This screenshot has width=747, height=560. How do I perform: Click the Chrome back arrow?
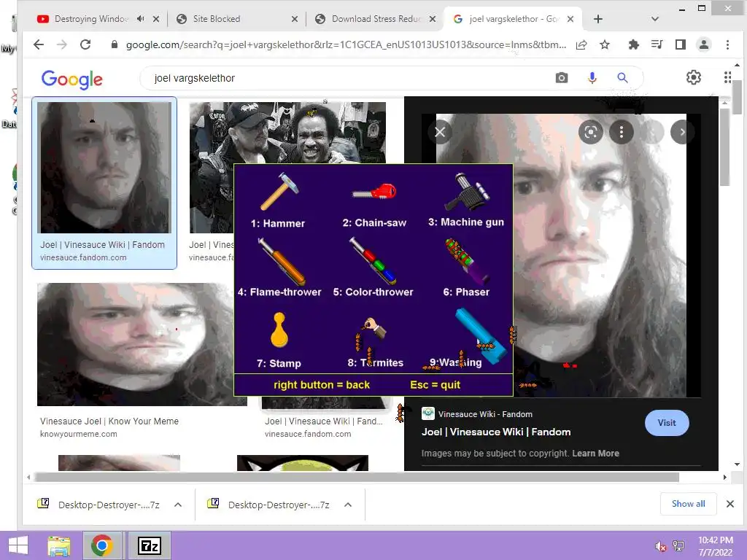coord(39,44)
